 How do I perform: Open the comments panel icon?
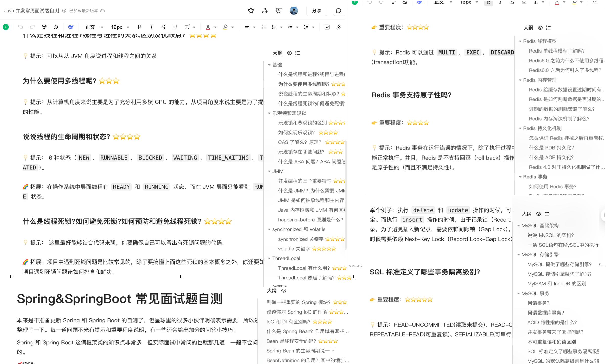point(339,11)
